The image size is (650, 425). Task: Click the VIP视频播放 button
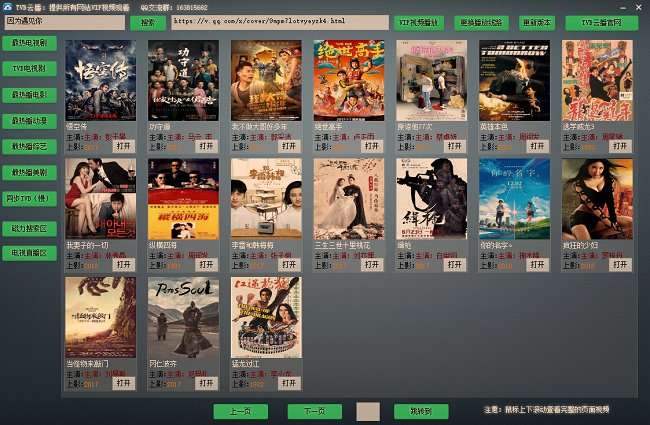[419, 23]
